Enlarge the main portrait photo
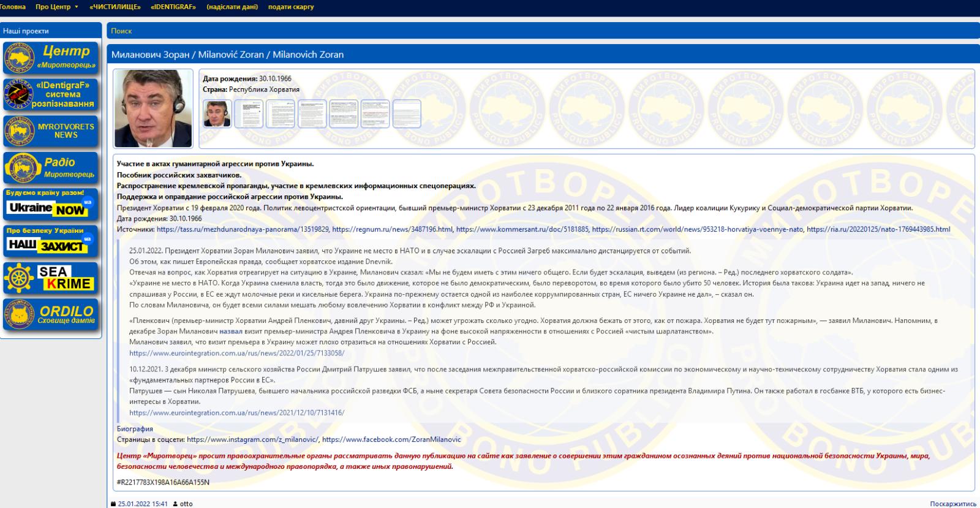 (153, 108)
